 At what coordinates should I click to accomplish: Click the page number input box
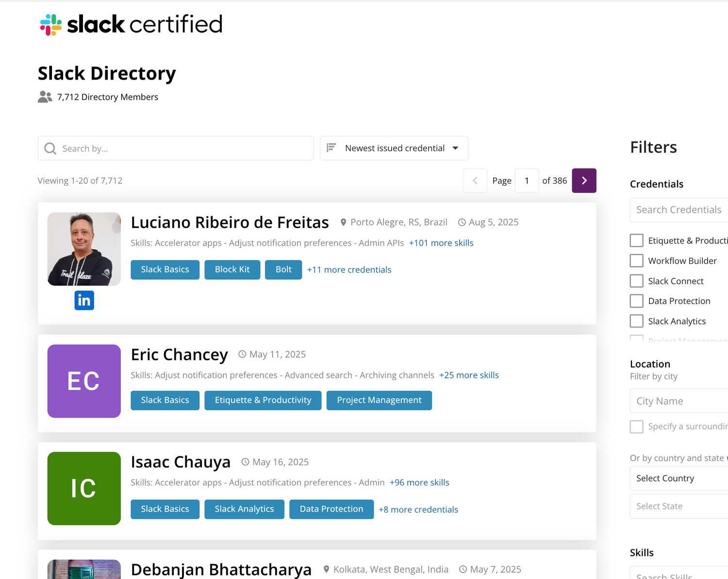(527, 180)
